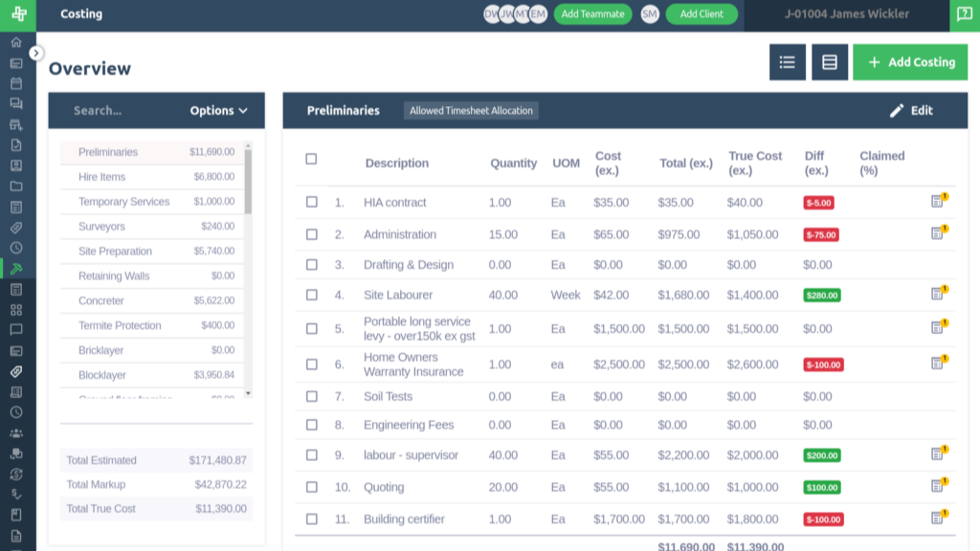Open notes icon for labour - supervisor row
The height and width of the screenshot is (551, 980).
[939, 452]
